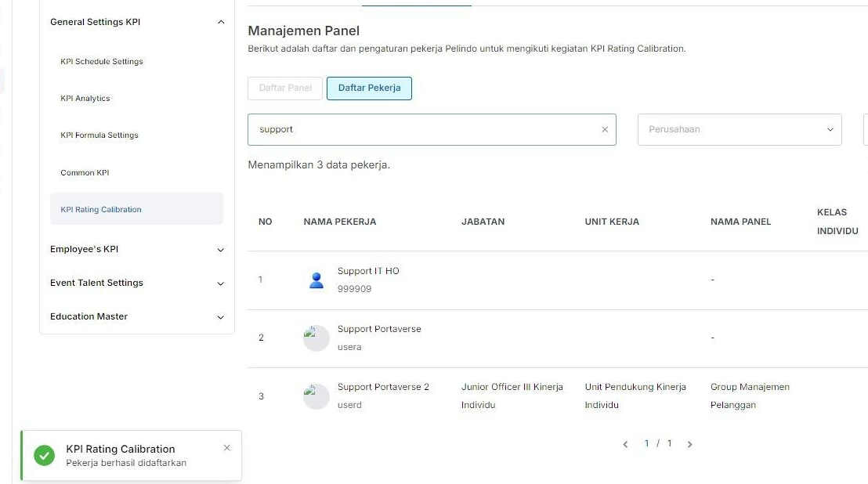Select Daftar Pekerja tab
Image resolution: width=868 pixels, height=484 pixels.
[x=369, y=88]
